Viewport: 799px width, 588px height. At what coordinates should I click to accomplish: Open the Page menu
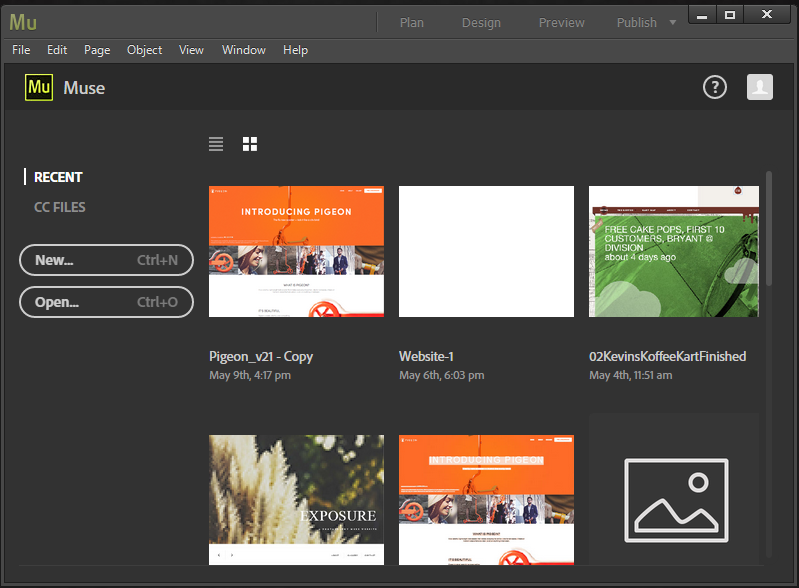[97, 50]
